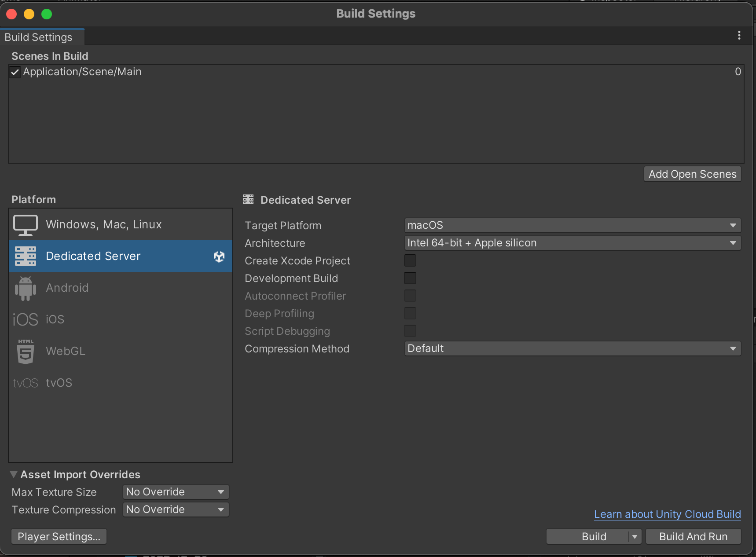Select the Android platform
Image resolution: width=756 pixels, height=557 pixels.
[x=121, y=288]
